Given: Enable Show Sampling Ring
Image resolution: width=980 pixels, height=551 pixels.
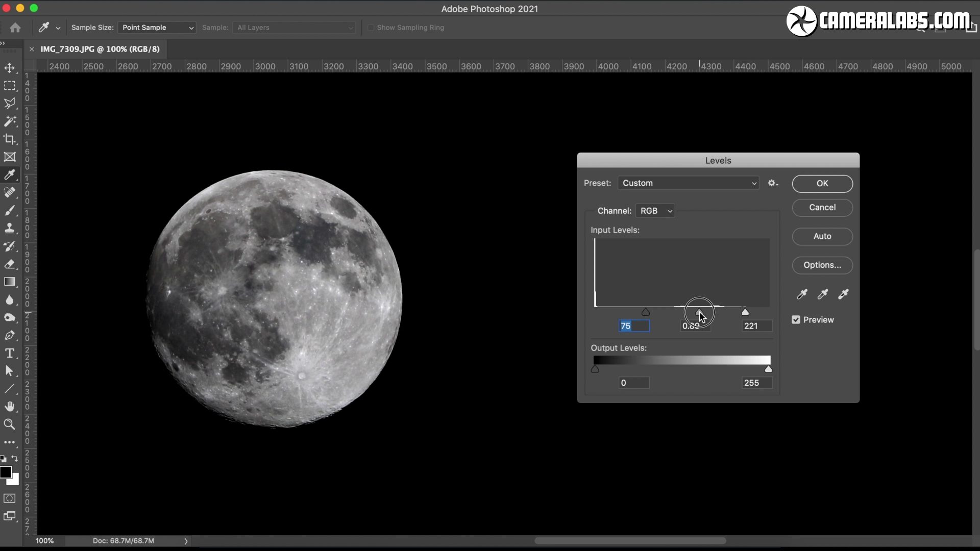Looking at the screenshot, I should coord(372,28).
